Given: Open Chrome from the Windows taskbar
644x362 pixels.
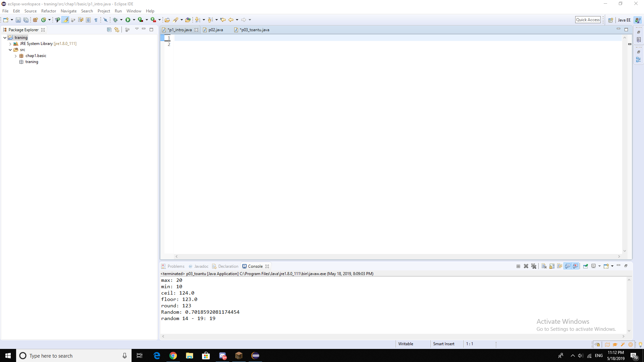Looking at the screenshot, I should coord(173,356).
